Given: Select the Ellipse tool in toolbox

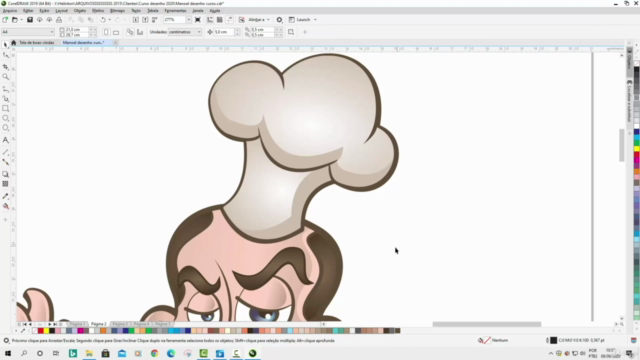Looking at the screenshot, I should 5,118.
